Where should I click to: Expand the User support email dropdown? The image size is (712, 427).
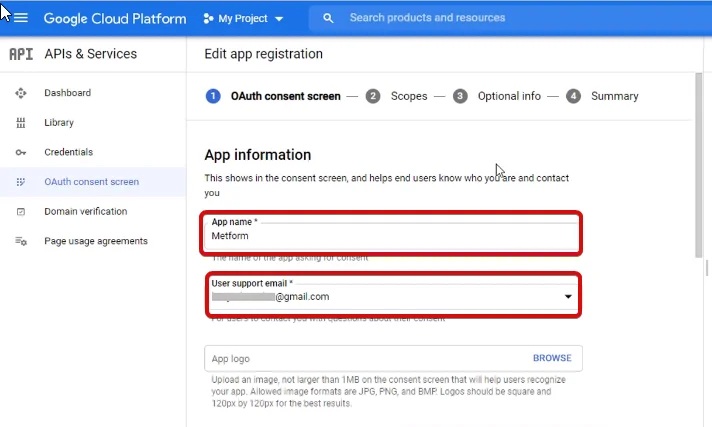click(x=568, y=297)
